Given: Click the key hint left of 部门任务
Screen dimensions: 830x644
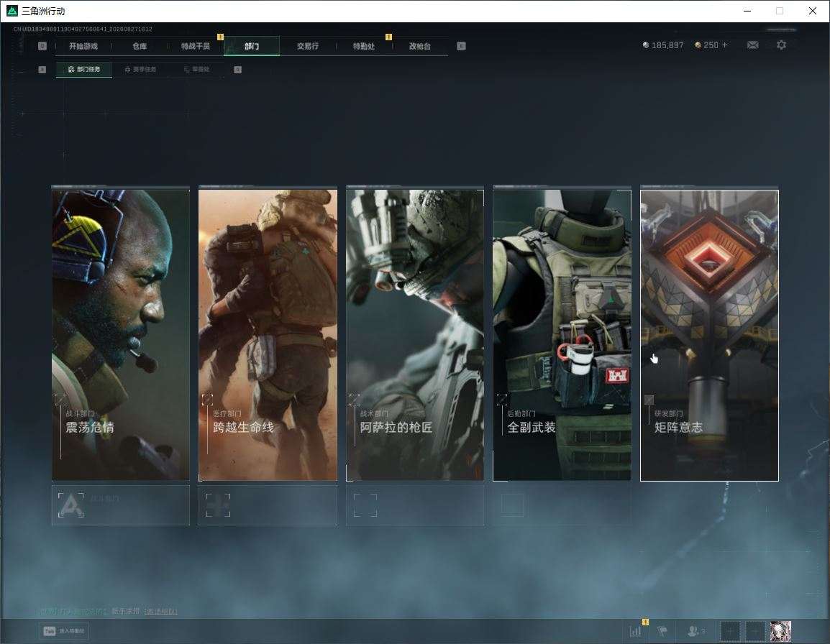Looking at the screenshot, I should click(x=42, y=69).
